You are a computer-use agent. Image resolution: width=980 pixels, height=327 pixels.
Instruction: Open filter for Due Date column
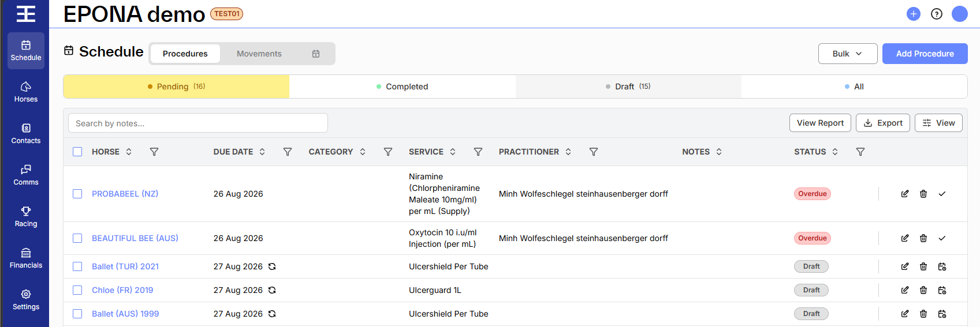[288, 152]
